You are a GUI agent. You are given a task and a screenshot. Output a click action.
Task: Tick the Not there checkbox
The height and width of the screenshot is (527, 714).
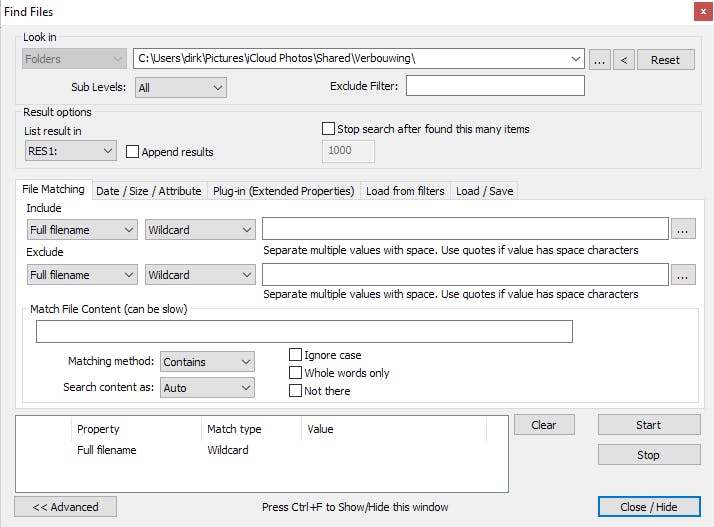pyautogui.click(x=295, y=391)
